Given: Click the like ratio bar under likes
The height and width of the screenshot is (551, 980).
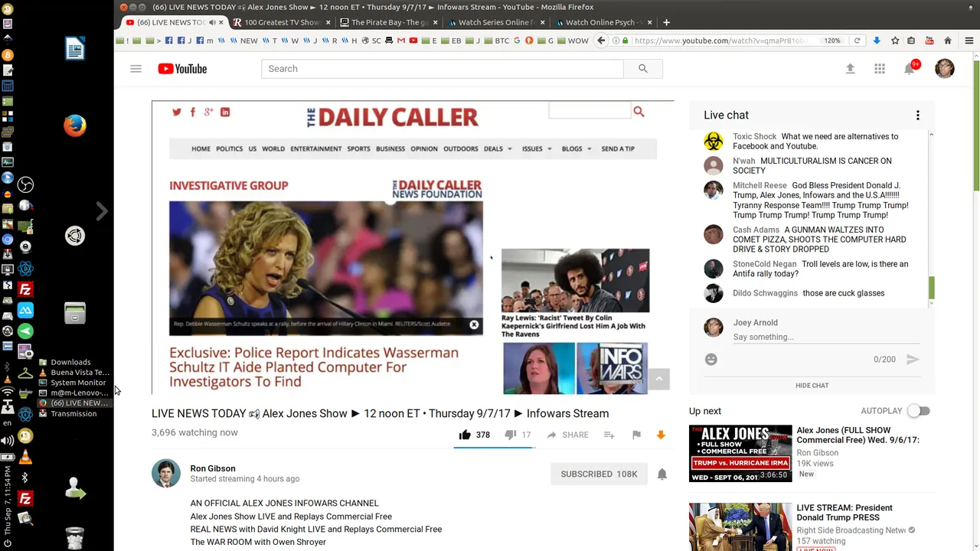Looking at the screenshot, I should pos(495,447).
